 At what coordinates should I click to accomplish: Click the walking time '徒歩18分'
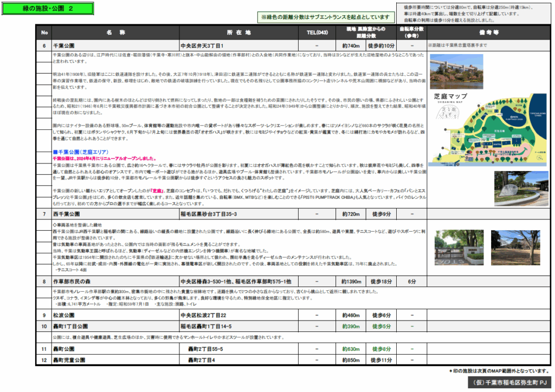(381, 282)
